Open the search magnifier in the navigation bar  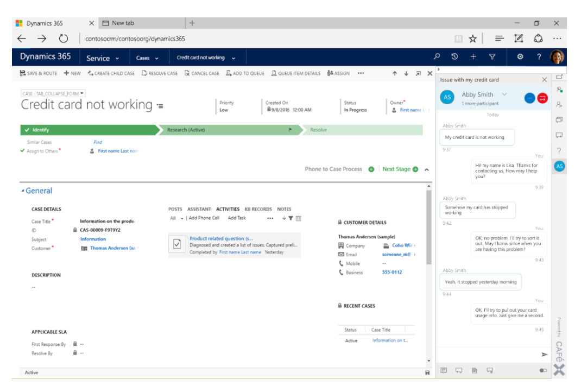[437, 56]
